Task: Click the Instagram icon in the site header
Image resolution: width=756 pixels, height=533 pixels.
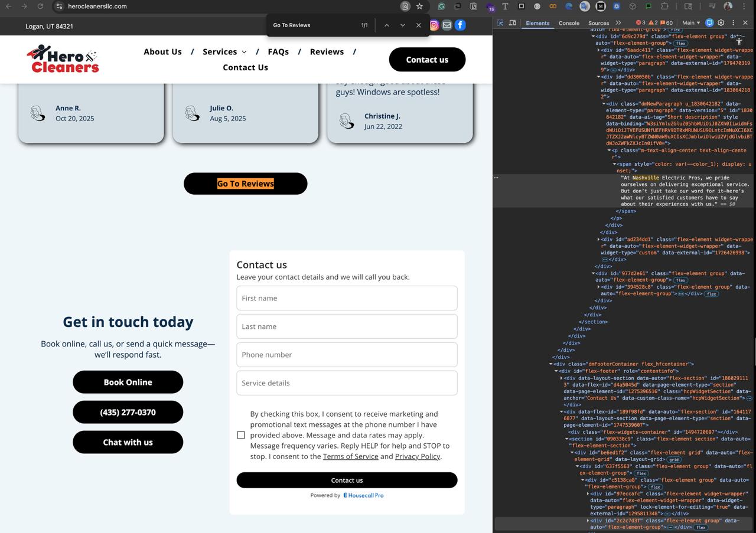Action: 434,25
